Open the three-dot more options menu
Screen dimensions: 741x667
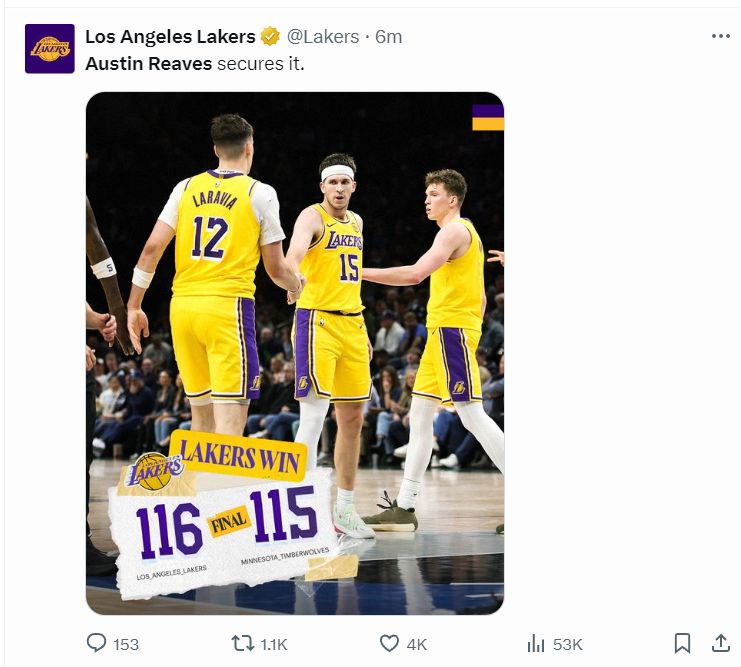coord(720,36)
